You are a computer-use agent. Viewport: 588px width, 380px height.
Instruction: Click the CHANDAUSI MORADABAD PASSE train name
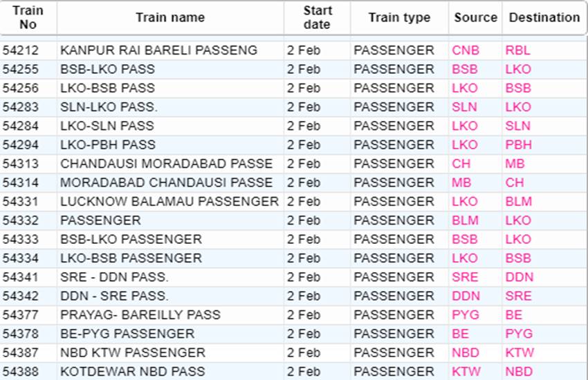(166, 164)
